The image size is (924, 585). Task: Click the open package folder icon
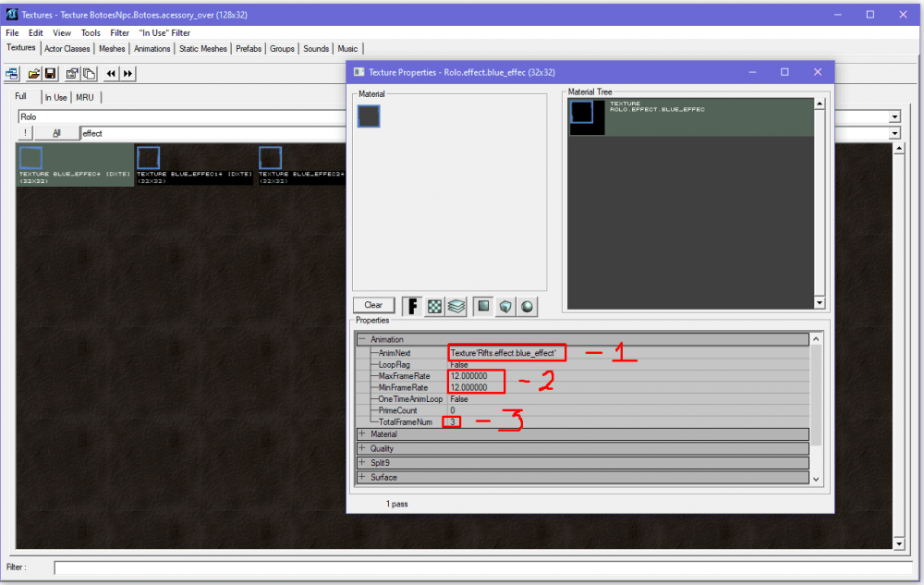(34, 73)
